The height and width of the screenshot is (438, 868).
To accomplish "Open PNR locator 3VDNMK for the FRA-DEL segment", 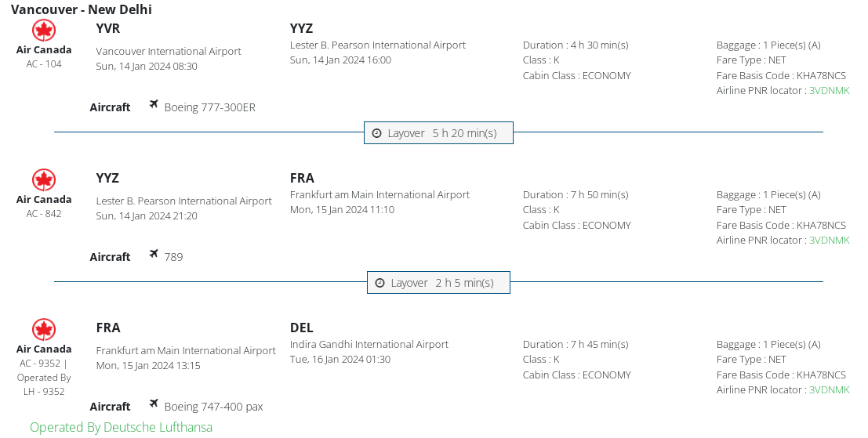I will tap(829, 390).
